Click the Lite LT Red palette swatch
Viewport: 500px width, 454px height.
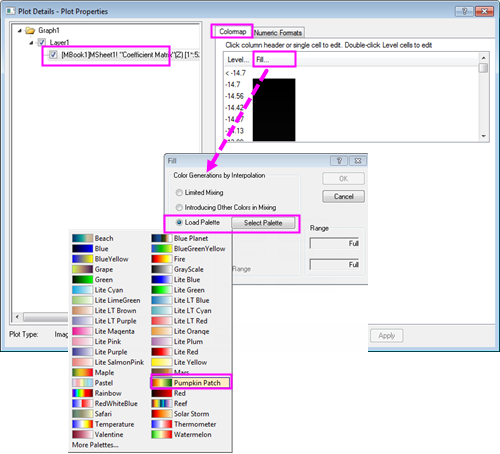(x=162, y=321)
